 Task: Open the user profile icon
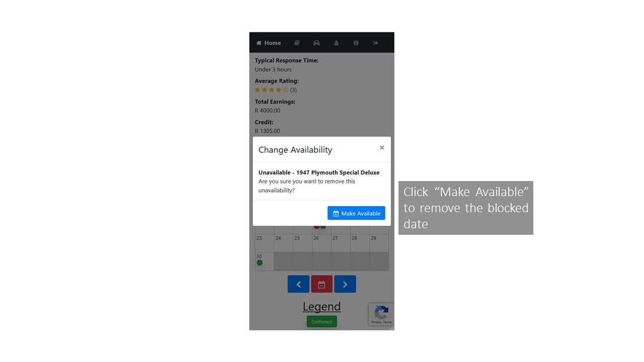pyautogui.click(x=337, y=43)
